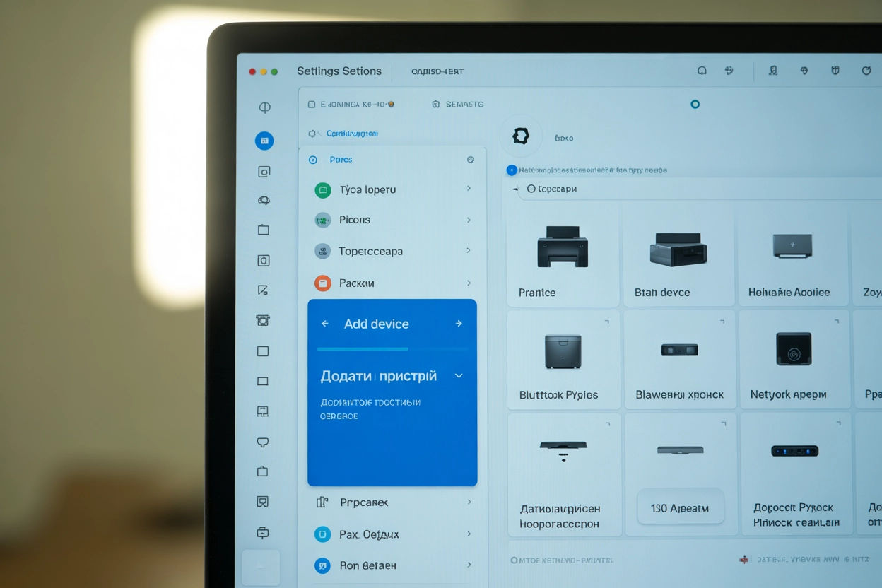Select the highlighted blue circle sidebar icon
Image resolution: width=882 pixels, height=588 pixels.
tap(264, 141)
